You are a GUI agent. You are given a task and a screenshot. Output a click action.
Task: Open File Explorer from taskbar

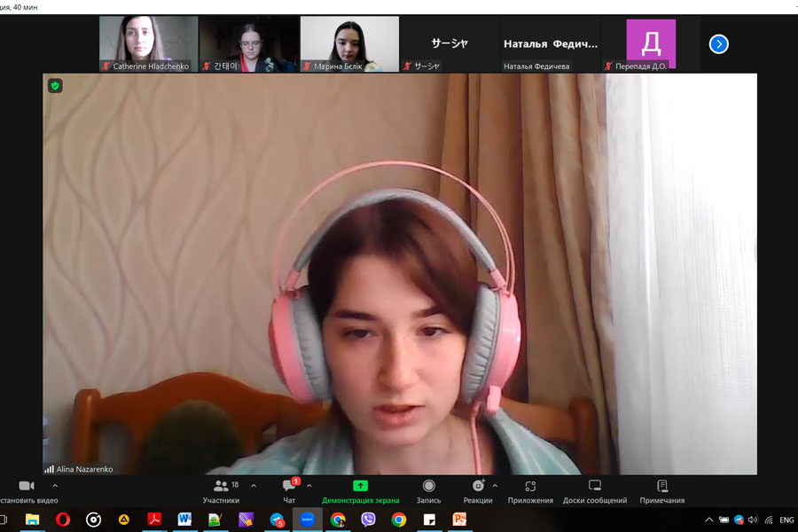click(x=32, y=520)
